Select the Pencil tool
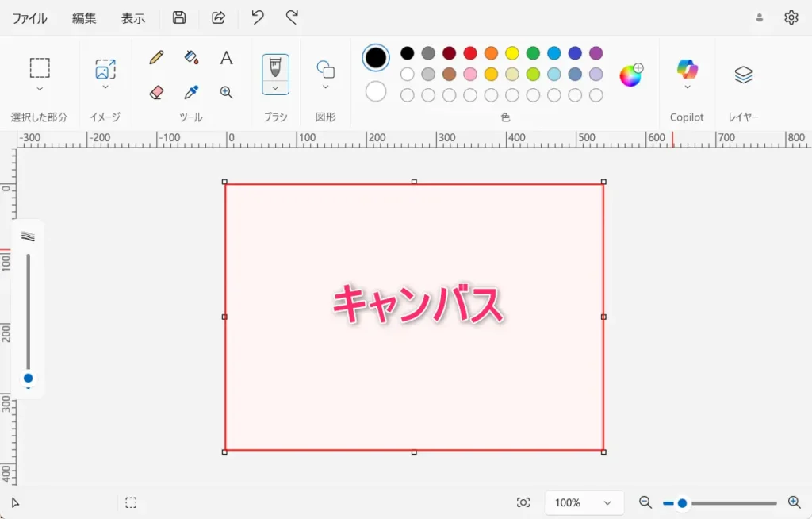The image size is (812, 519). (156, 57)
